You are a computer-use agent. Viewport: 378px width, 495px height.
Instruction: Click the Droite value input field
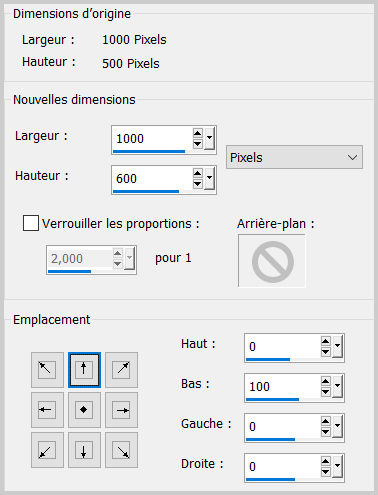(283, 466)
